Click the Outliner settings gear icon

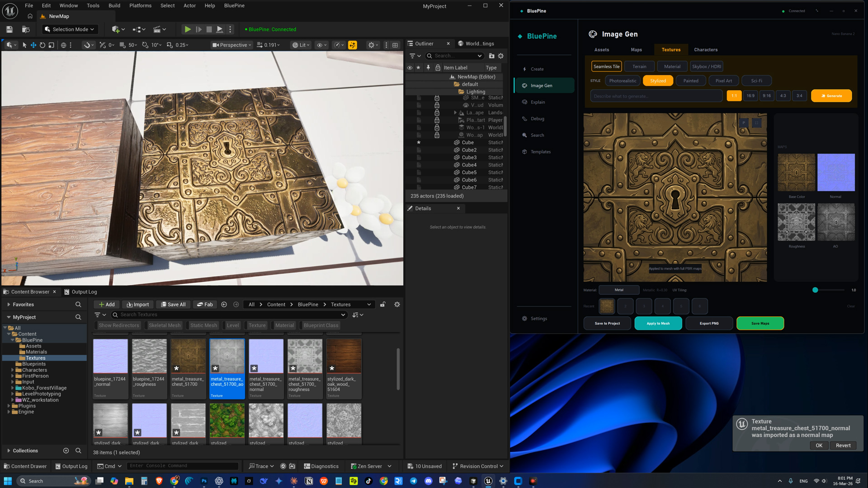click(x=500, y=56)
